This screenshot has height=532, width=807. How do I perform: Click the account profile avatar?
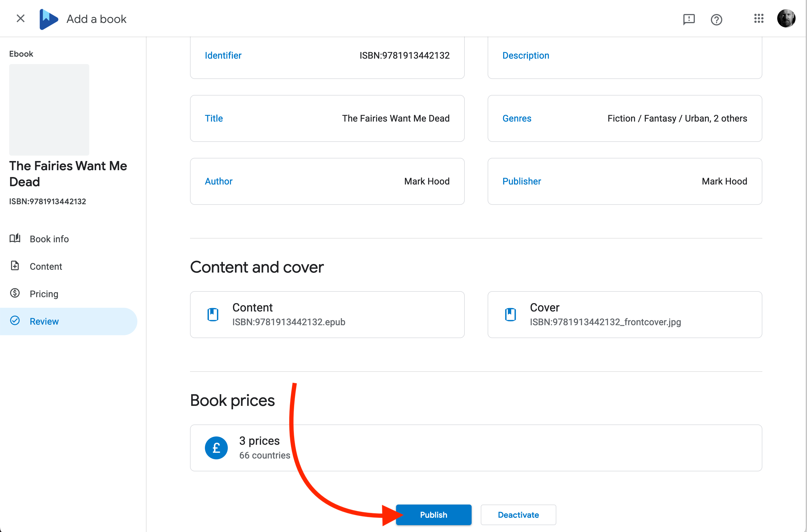click(786, 19)
